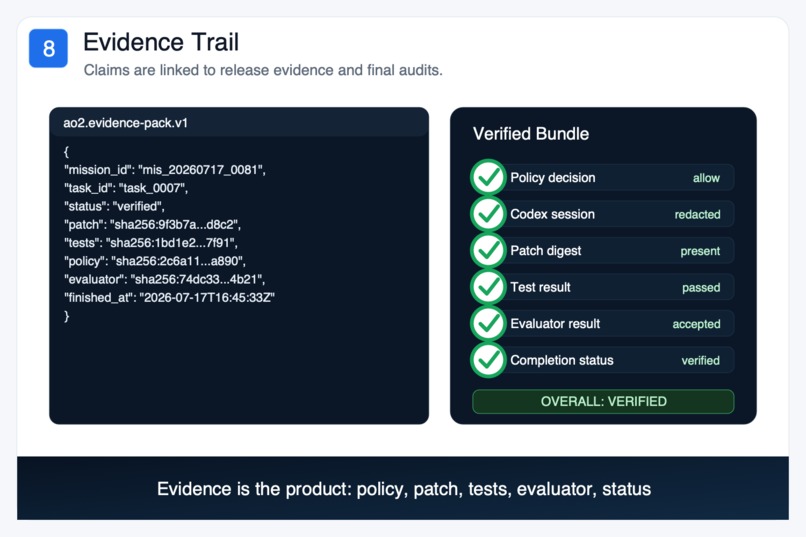Screen dimensions: 806x537
Task: Click the 'redacted' status value
Action: click(x=698, y=215)
